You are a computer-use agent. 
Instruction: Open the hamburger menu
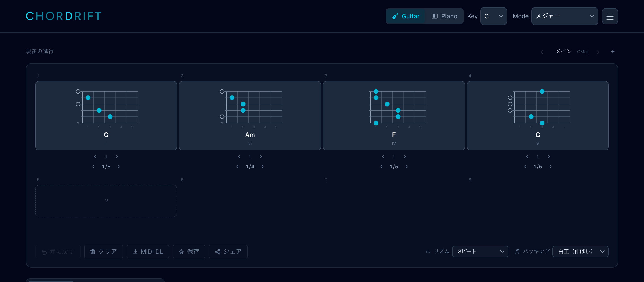610,16
